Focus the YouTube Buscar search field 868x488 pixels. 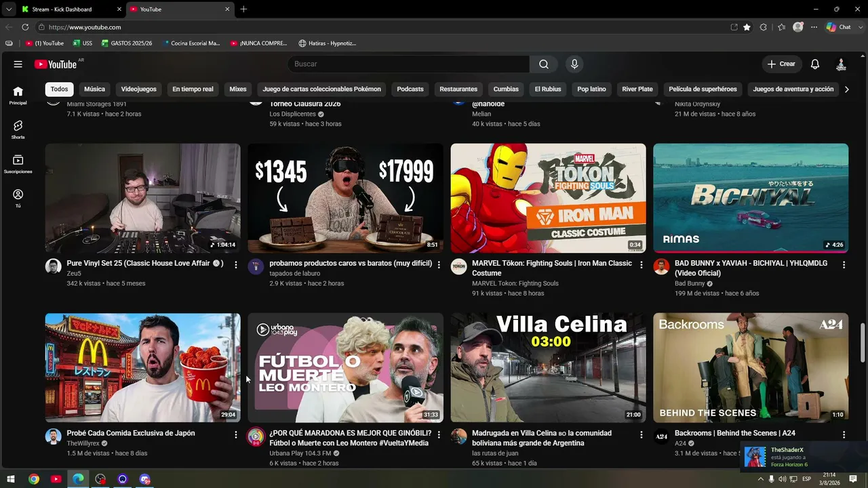coord(408,64)
